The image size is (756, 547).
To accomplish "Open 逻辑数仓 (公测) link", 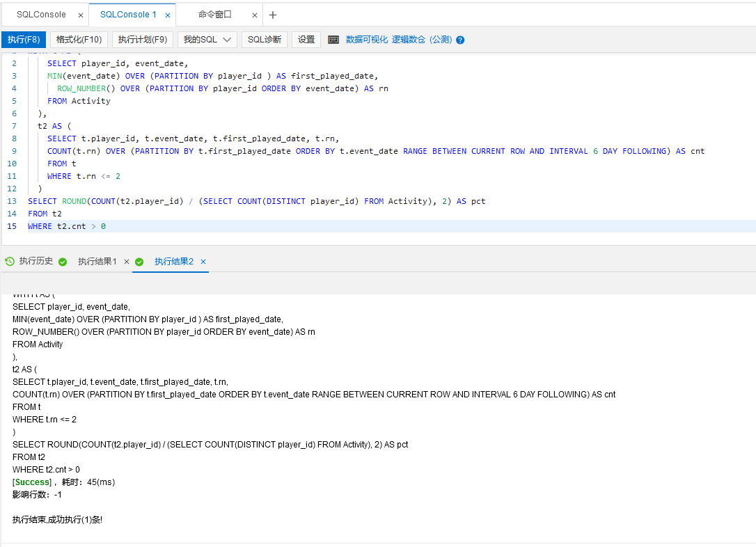I will pos(422,40).
